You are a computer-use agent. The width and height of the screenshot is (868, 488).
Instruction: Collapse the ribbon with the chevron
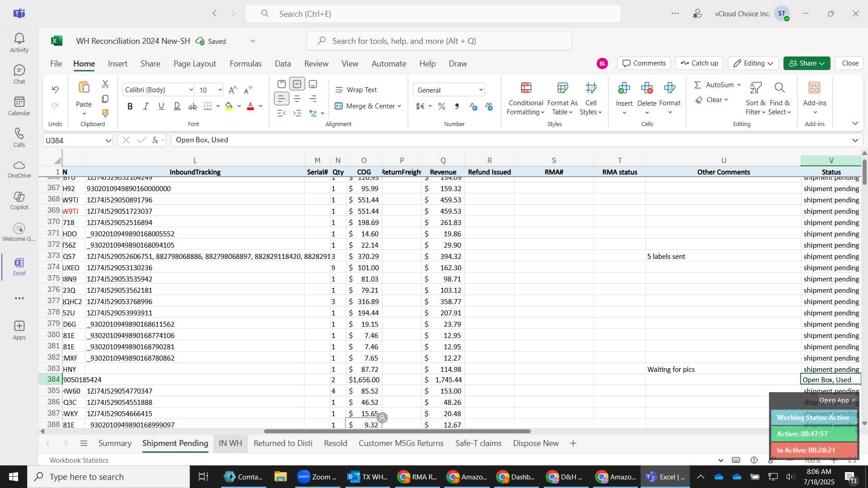[855, 123]
